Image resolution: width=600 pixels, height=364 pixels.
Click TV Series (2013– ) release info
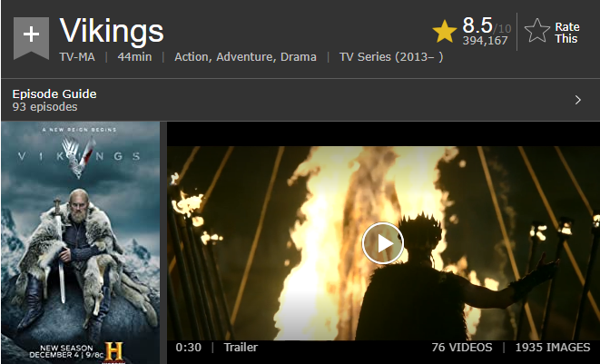click(x=391, y=57)
